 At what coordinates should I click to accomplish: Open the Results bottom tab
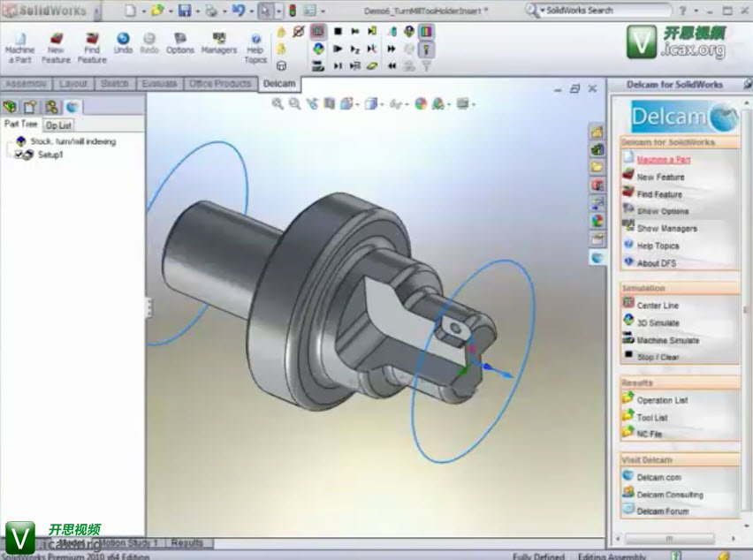[187, 543]
